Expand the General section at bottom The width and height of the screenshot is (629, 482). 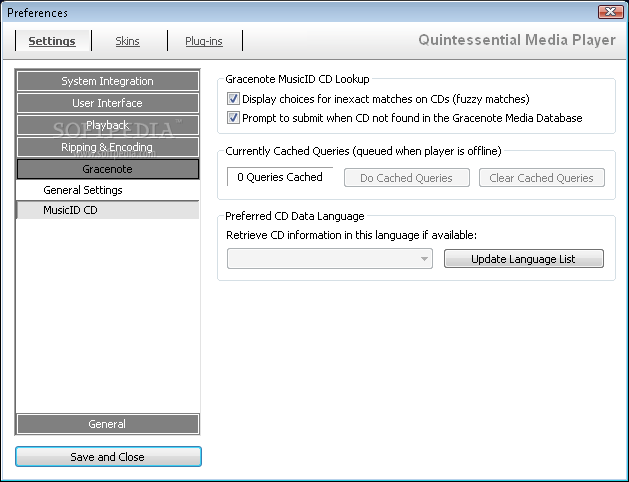pyautogui.click(x=108, y=424)
